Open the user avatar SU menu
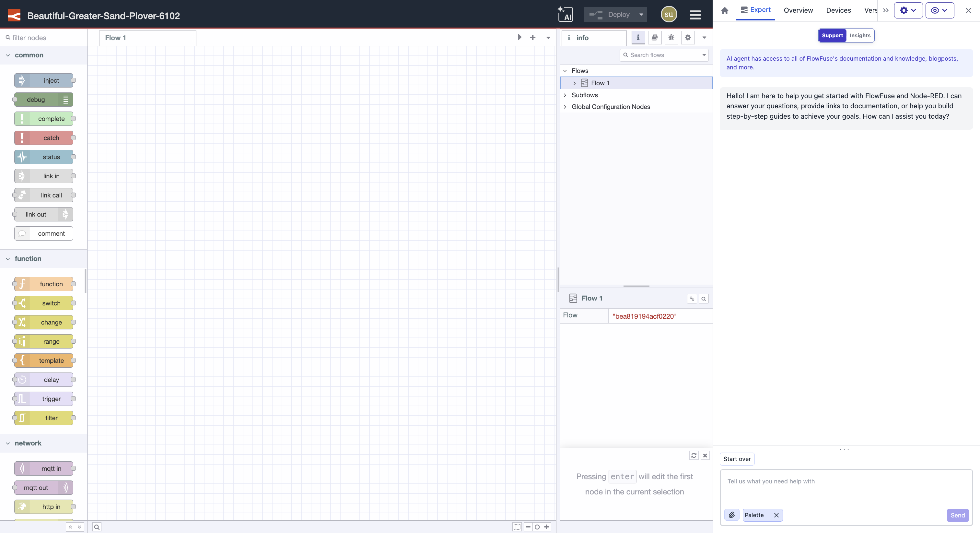Viewport: 980px width, 533px height. [669, 15]
